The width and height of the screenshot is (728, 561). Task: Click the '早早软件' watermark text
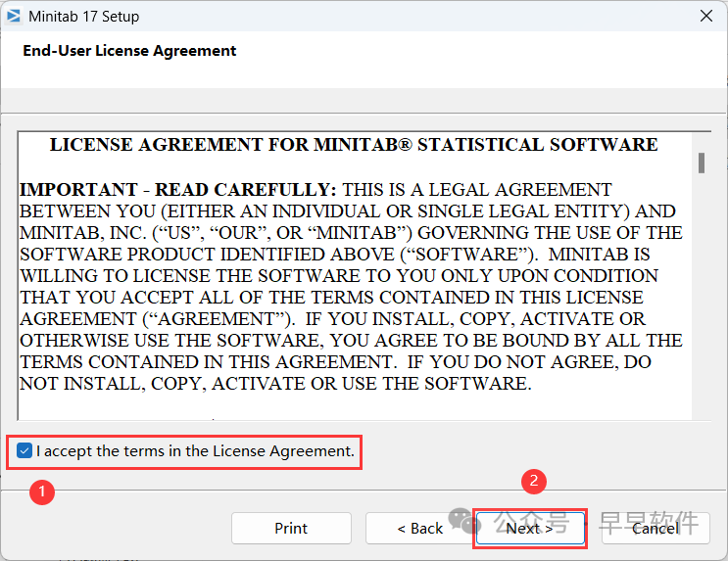pyautogui.click(x=649, y=523)
